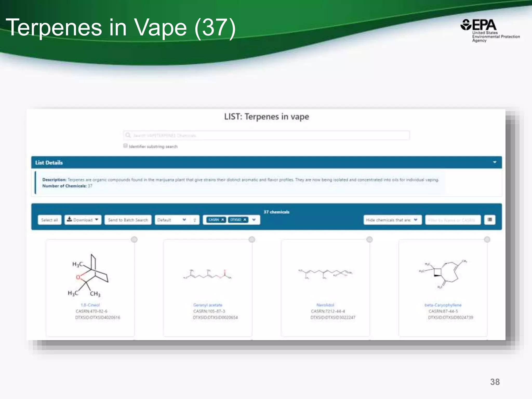The height and width of the screenshot is (399, 532).
Task: Click the 1,8-Cineol structure image
Action: point(88,275)
